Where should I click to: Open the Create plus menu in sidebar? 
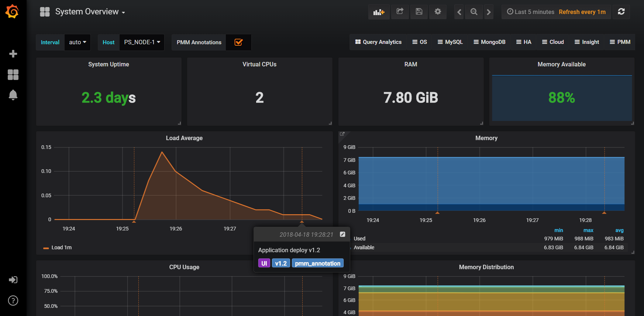coord(13,54)
